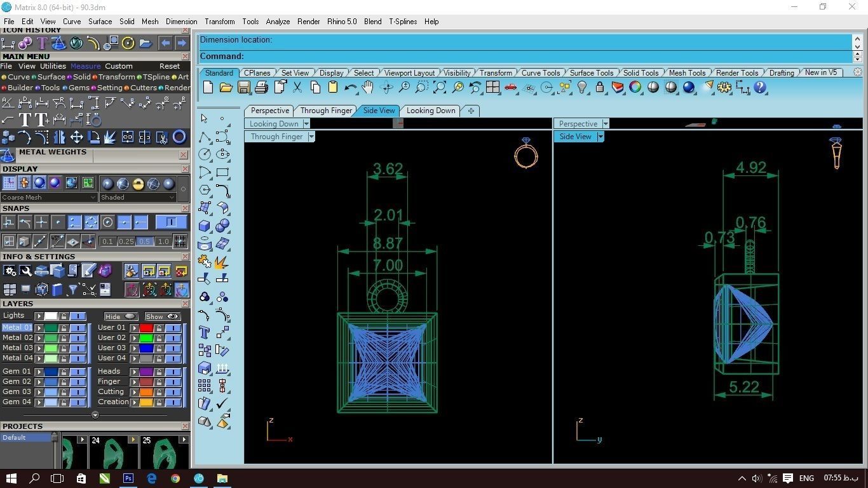Open the Looking Down viewport title dropdown
The height and width of the screenshot is (488, 868).
[x=306, y=124]
